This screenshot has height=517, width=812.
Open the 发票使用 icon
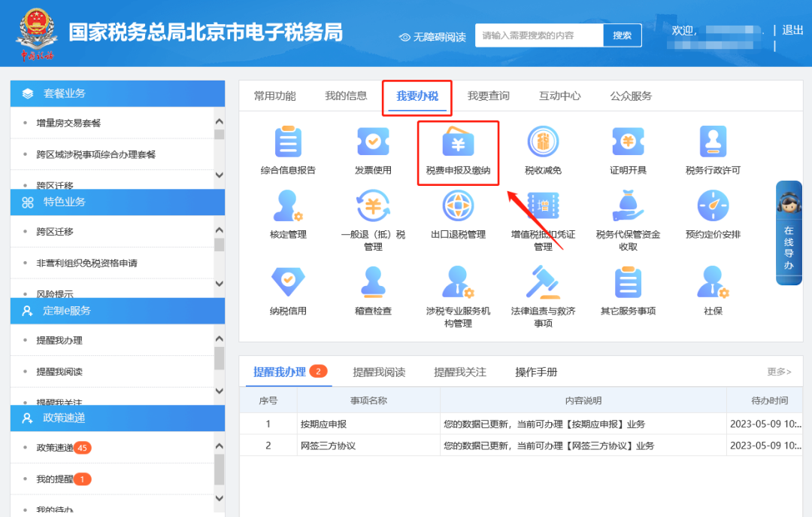(373, 141)
